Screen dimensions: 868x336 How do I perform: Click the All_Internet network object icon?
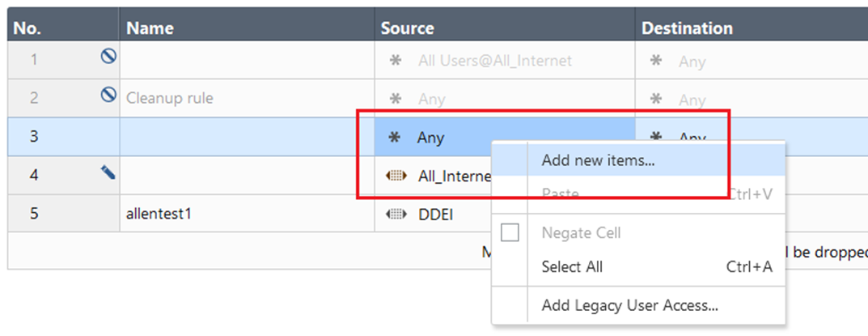396,177
